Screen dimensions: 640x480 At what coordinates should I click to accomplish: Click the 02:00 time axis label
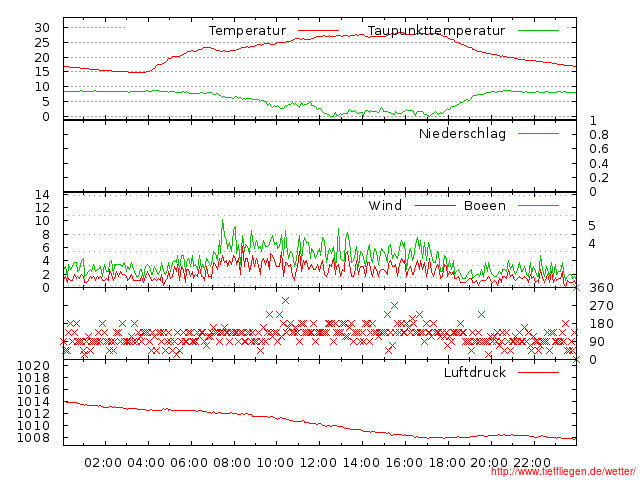point(103,463)
